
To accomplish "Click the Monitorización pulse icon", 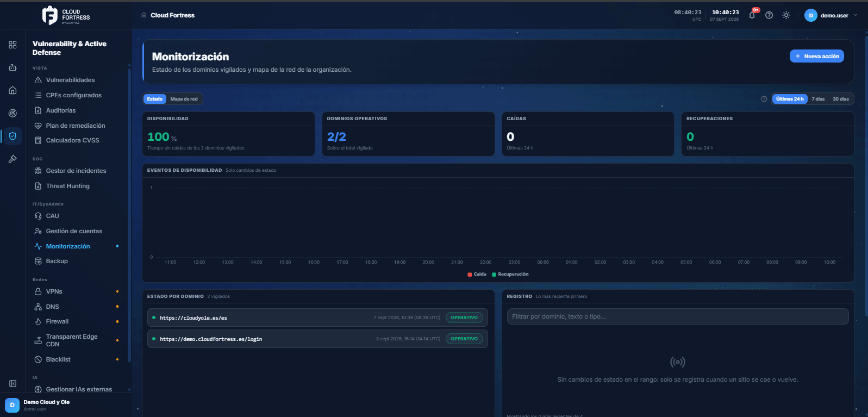I will [38, 246].
